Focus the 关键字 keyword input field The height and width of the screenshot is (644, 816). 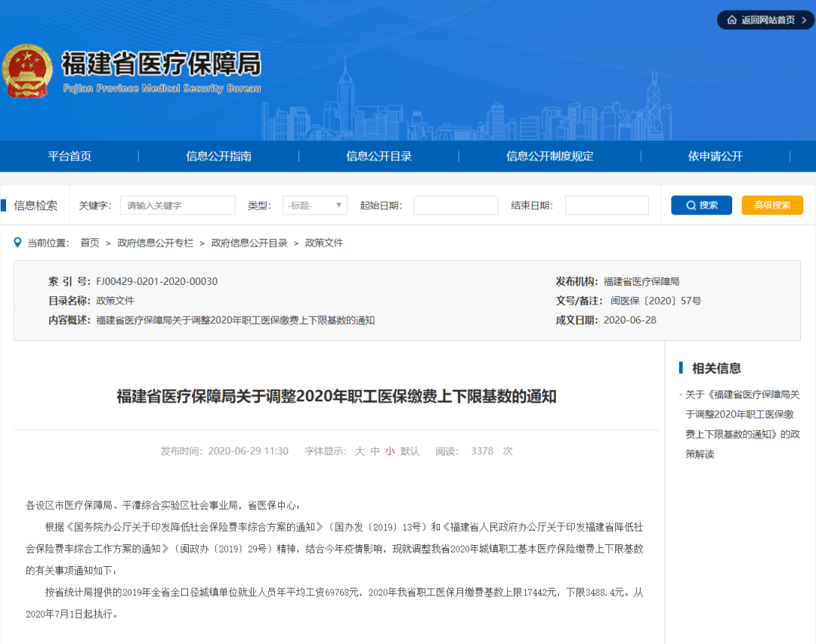(x=178, y=206)
